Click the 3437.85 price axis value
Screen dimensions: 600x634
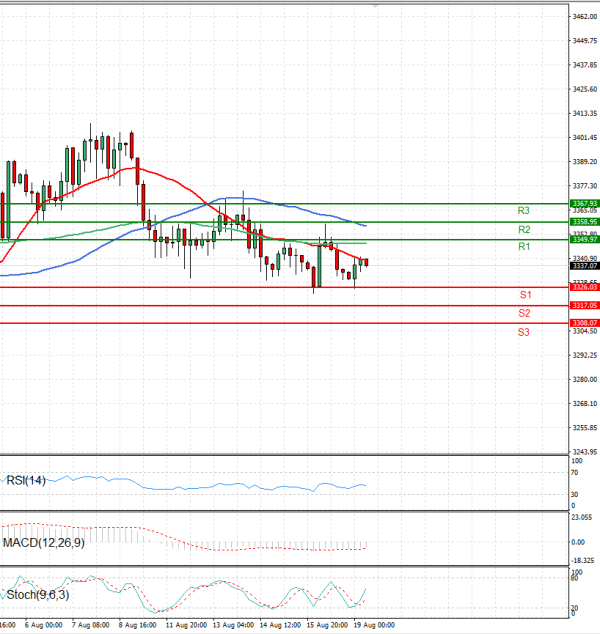tap(585, 65)
